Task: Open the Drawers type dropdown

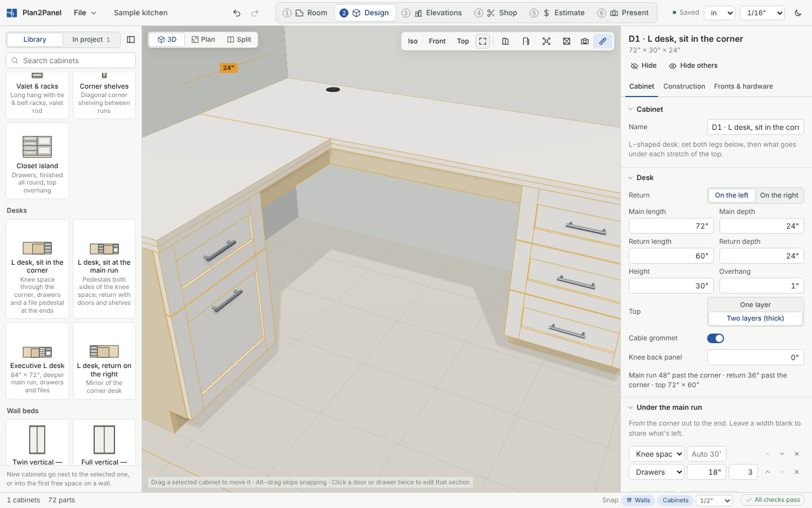Action: click(x=656, y=472)
